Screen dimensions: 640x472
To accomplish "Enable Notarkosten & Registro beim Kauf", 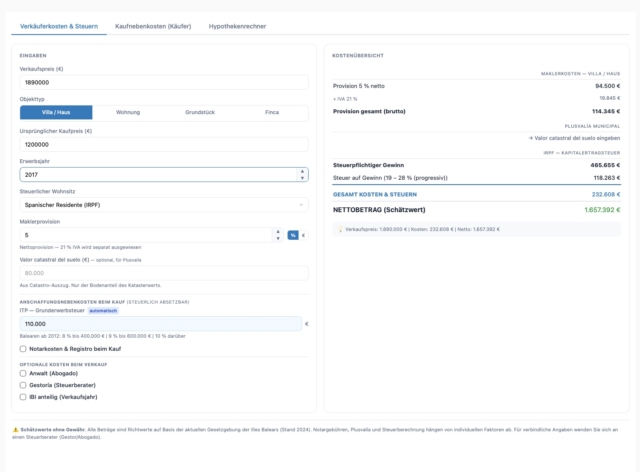I will tap(23, 349).
